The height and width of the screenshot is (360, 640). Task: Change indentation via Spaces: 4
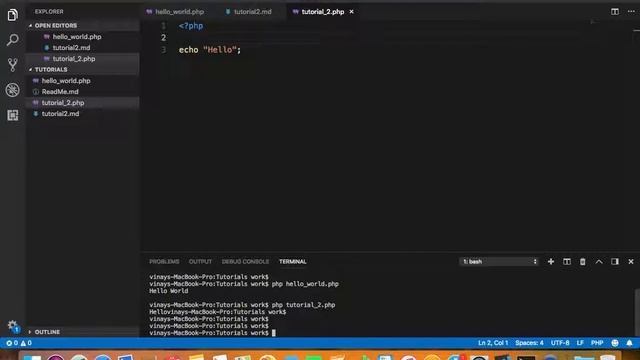529,343
